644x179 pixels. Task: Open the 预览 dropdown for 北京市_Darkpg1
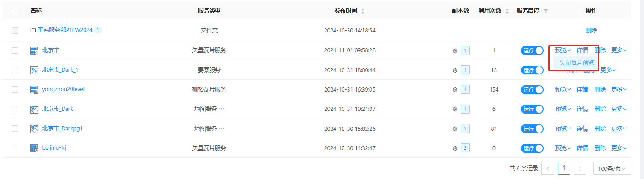coord(563,129)
